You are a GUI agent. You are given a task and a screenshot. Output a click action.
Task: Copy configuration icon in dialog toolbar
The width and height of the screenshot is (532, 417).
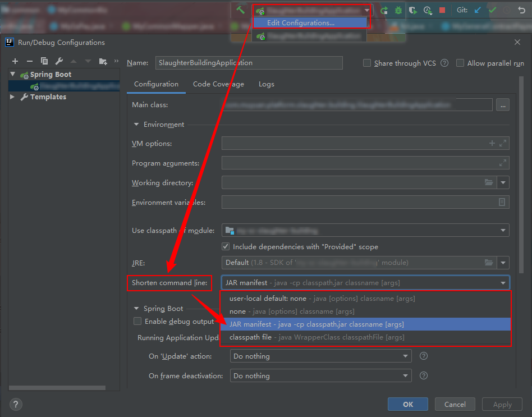point(44,61)
